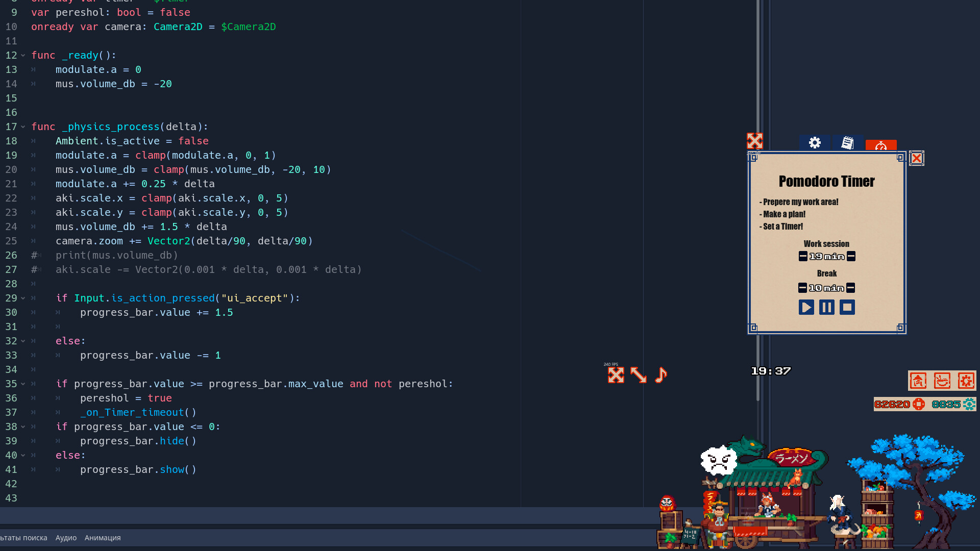Image resolution: width=980 pixels, height=551 pixels.
Task: Click four-arrow move icon below 240 FPS
Action: [x=616, y=375]
